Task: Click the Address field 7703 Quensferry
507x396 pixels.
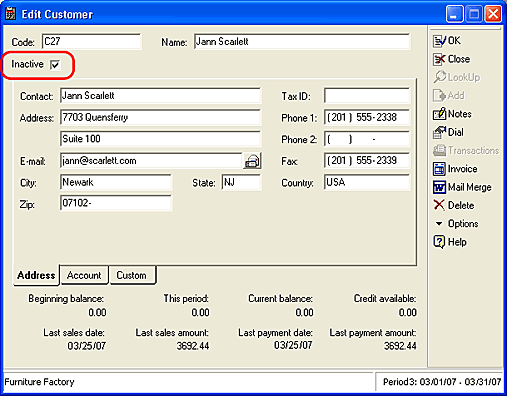Action: [161, 117]
